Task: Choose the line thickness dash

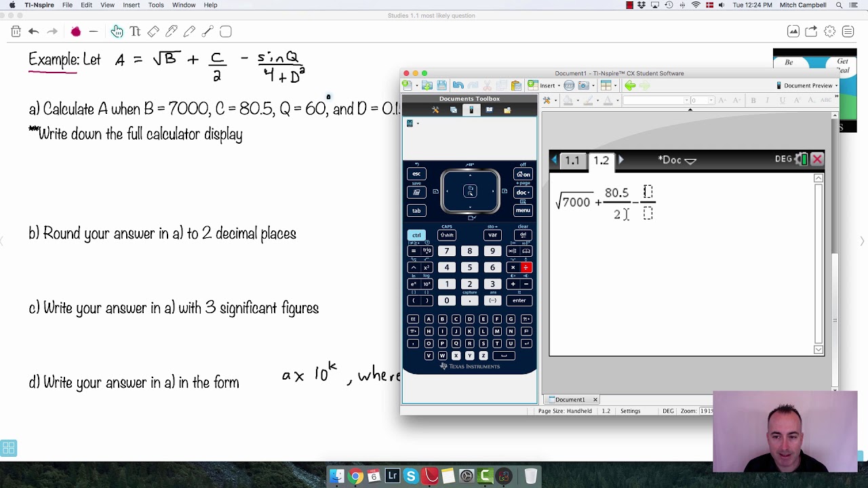Action: (x=94, y=31)
